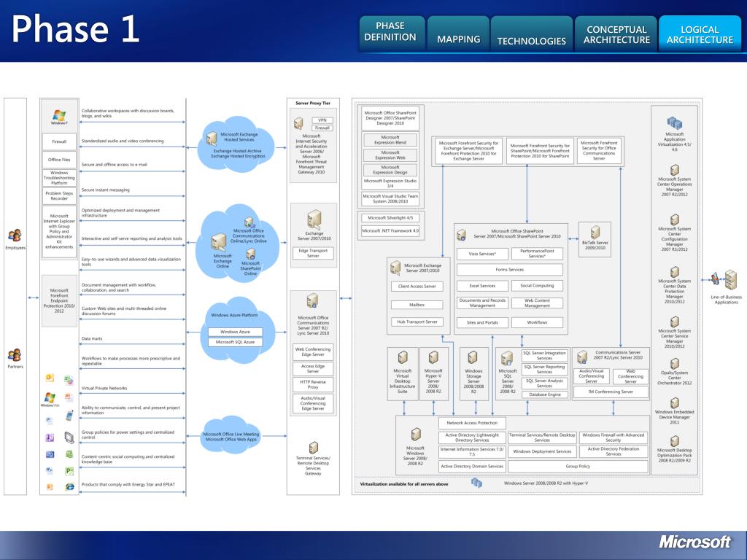This screenshot has width=747, height=560.
Task: Click the Forms Services box
Action: point(509,270)
